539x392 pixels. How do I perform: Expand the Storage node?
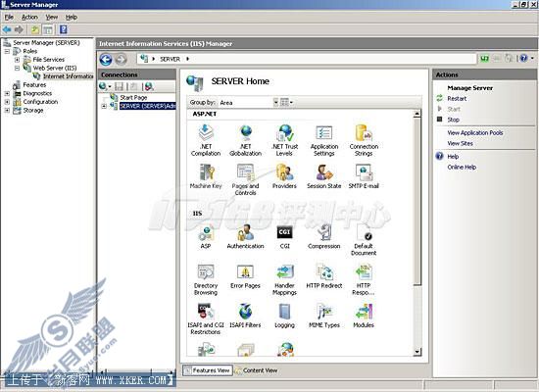pos(7,111)
